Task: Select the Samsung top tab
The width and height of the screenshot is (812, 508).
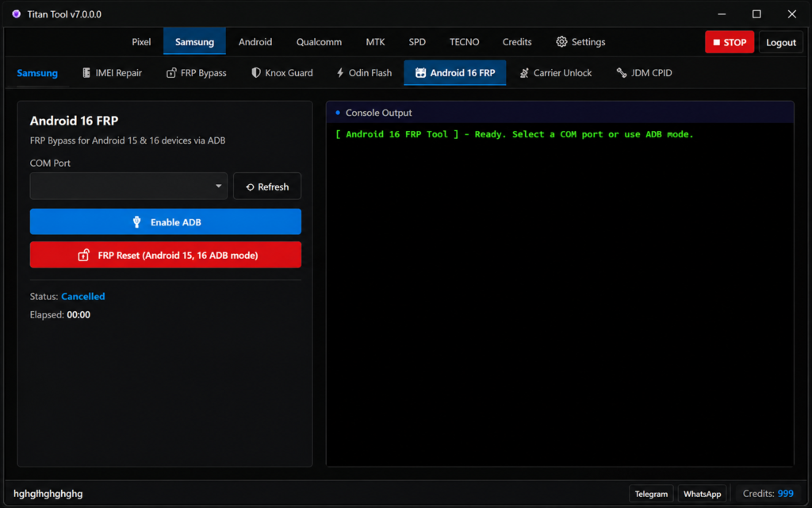Action: [195, 42]
